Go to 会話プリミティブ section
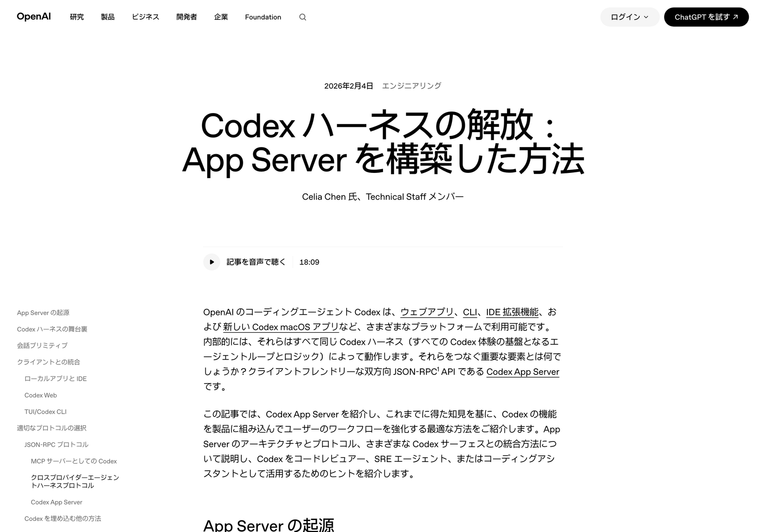Image resolution: width=766 pixels, height=532 pixels. 42,345
